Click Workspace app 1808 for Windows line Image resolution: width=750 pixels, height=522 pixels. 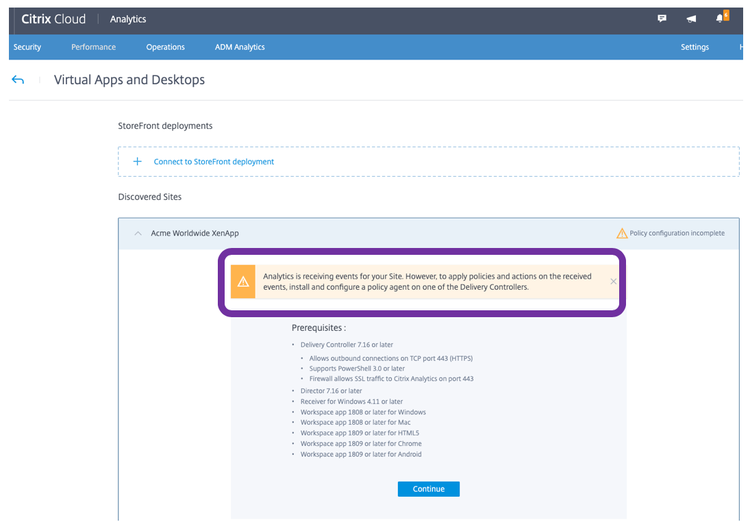point(363,412)
